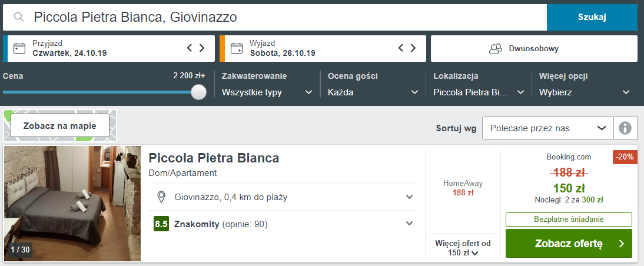Click the location pin icon
Viewport: 644px width, 266px height.
161,197
